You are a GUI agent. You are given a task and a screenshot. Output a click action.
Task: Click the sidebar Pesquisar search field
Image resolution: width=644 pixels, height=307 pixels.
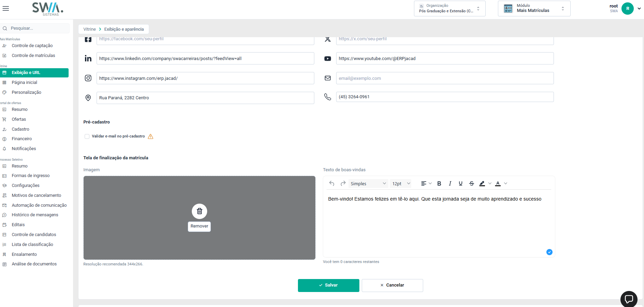tap(35, 28)
